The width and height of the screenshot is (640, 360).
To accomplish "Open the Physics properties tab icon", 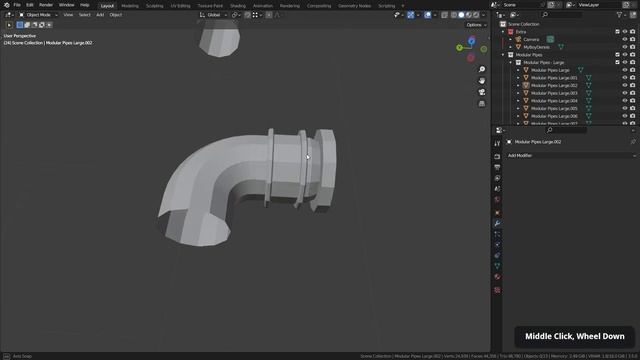I will (x=497, y=245).
